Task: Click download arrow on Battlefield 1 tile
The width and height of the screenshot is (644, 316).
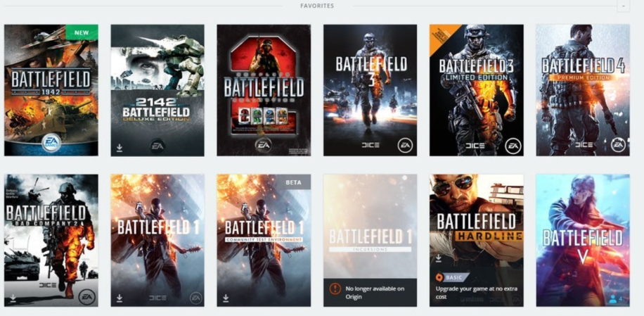Action: point(120,298)
